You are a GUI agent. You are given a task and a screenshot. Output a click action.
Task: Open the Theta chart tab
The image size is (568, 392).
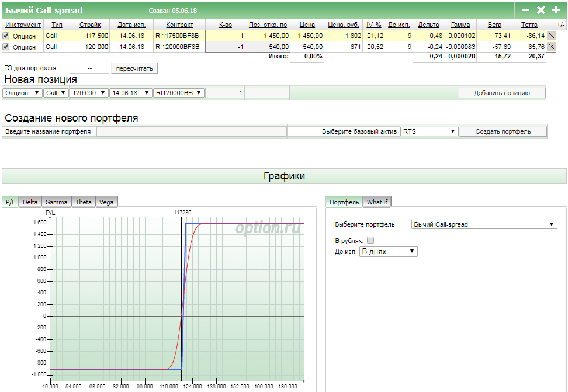(84, 202)
